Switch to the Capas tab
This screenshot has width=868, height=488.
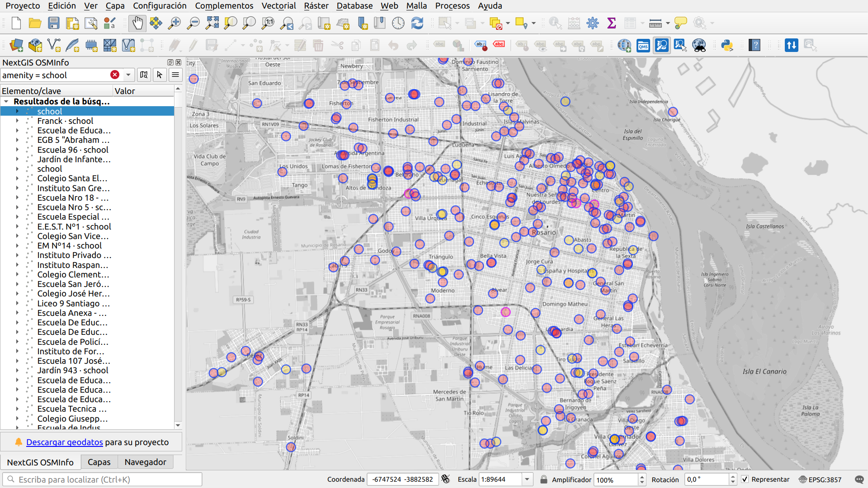coord(99,462)
